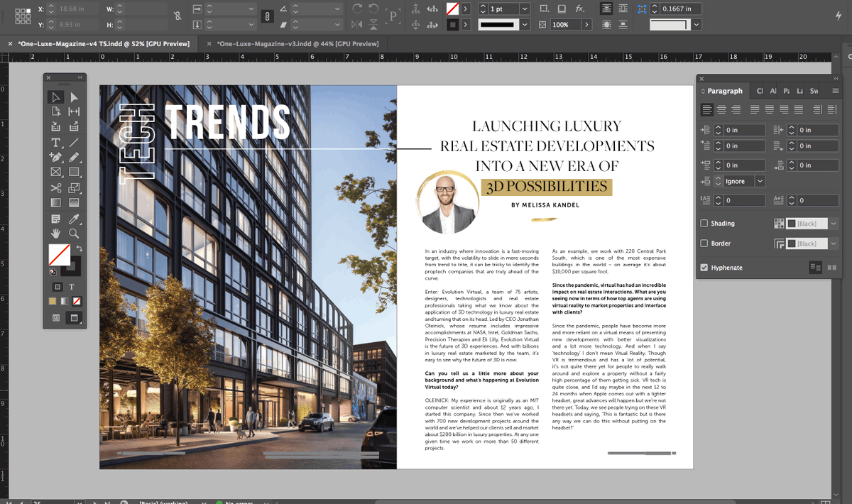The height and width of the screenshot is (504, 852).
Task: Select the Free Transform tool
Action: [x=74, y=188]
